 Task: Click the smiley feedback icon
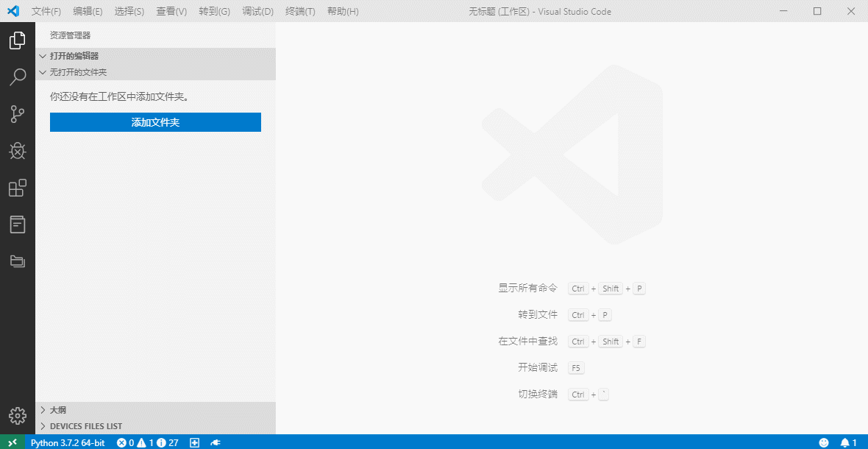[824, 442]
